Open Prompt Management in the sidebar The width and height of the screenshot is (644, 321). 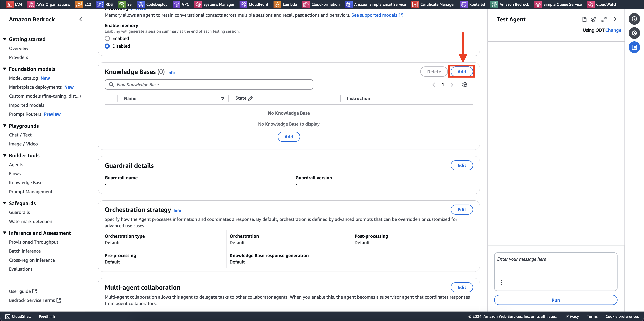[31, 191]
